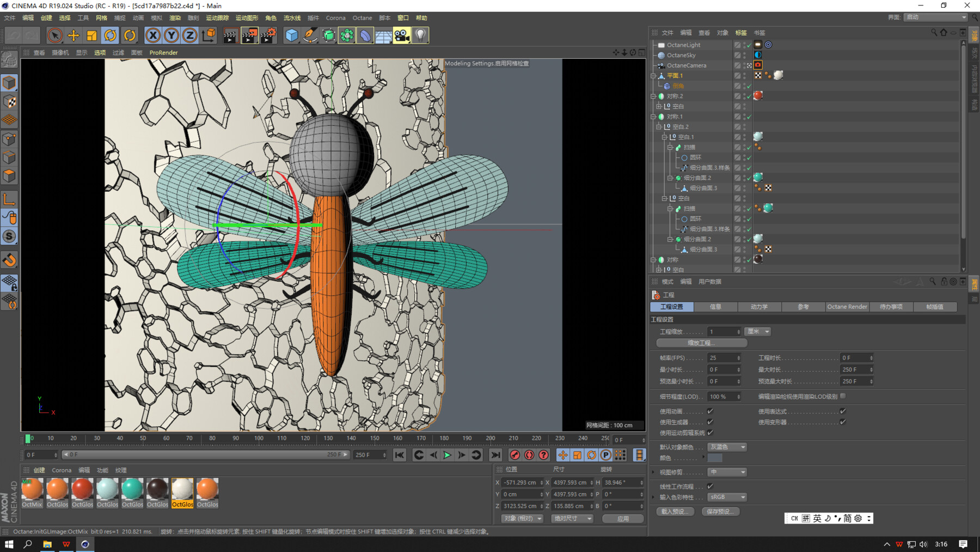Image resolution: width=980 pixels, height=552 pixels.
Task: Open the spline pen tool
Action: [x=310, y=35]
